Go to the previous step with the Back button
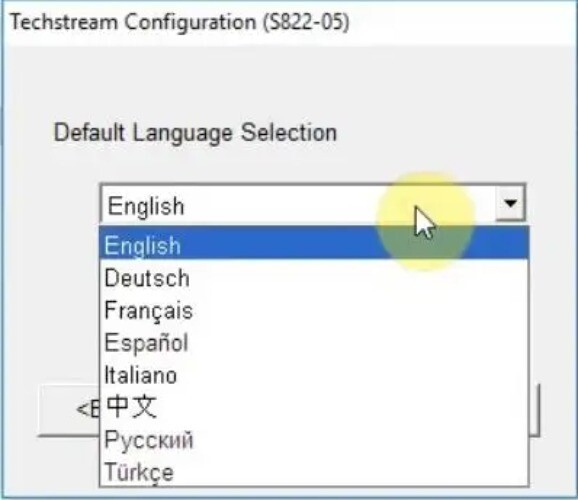 coord(69,409)
